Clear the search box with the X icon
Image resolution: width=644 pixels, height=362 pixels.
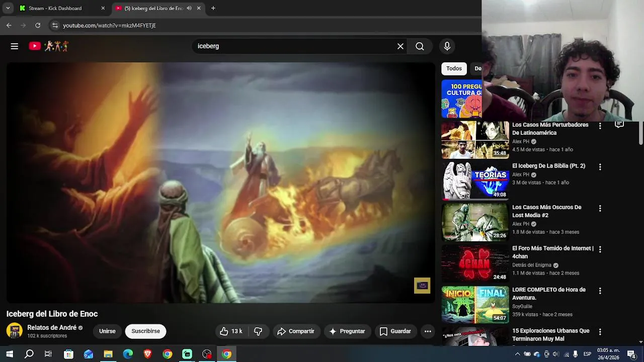[400, 46]
